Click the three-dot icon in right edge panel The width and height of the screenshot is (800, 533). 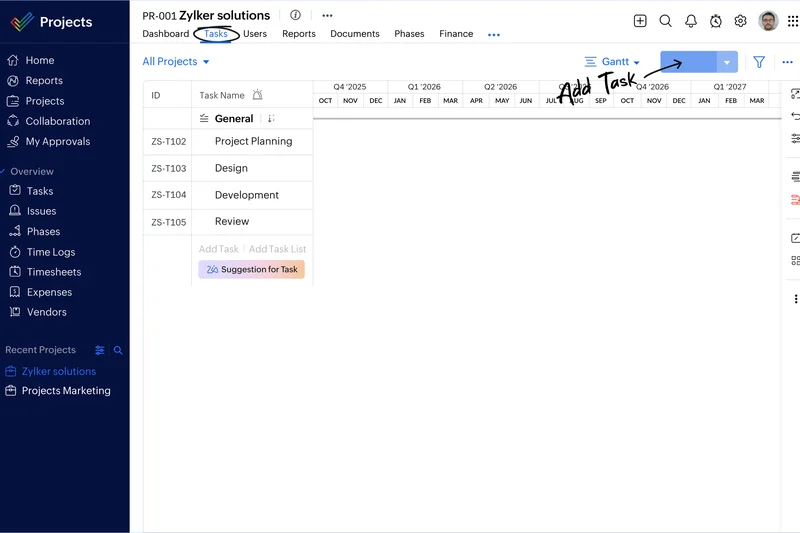click(x=795, y=299)
